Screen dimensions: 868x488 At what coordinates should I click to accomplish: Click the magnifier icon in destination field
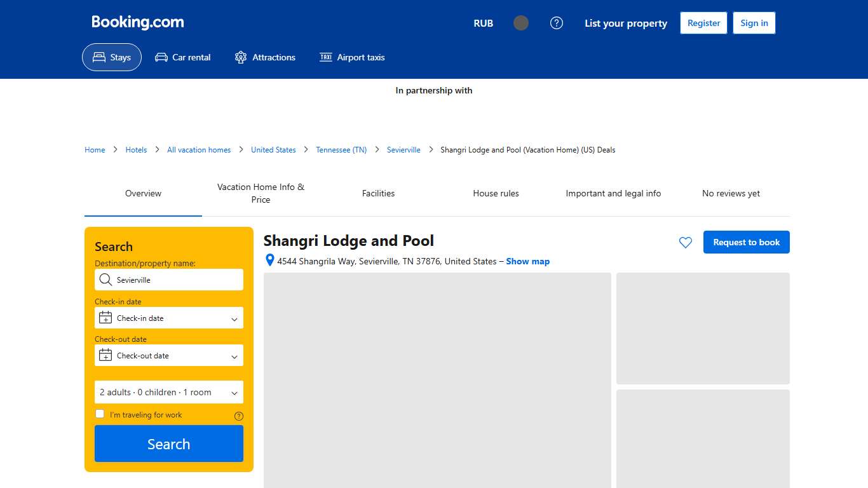[x=105, y=280]
